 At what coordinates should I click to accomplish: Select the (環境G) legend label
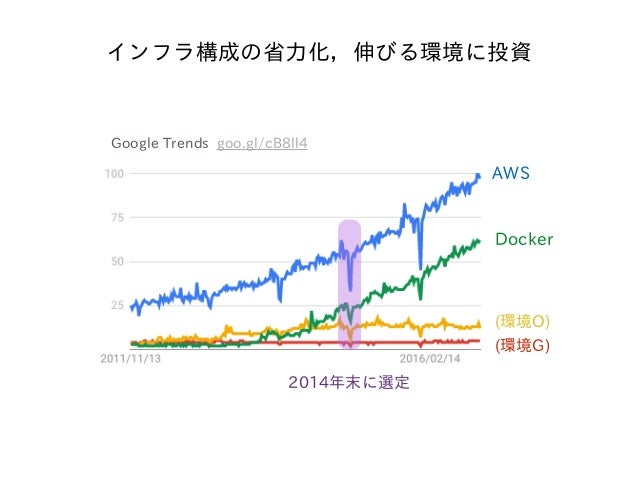tap(522, 346)
